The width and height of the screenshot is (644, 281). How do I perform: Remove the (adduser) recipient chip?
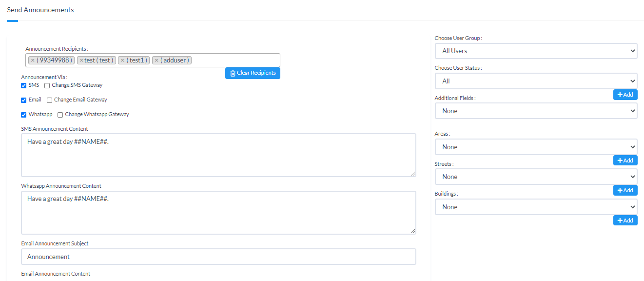coord(156,60)
